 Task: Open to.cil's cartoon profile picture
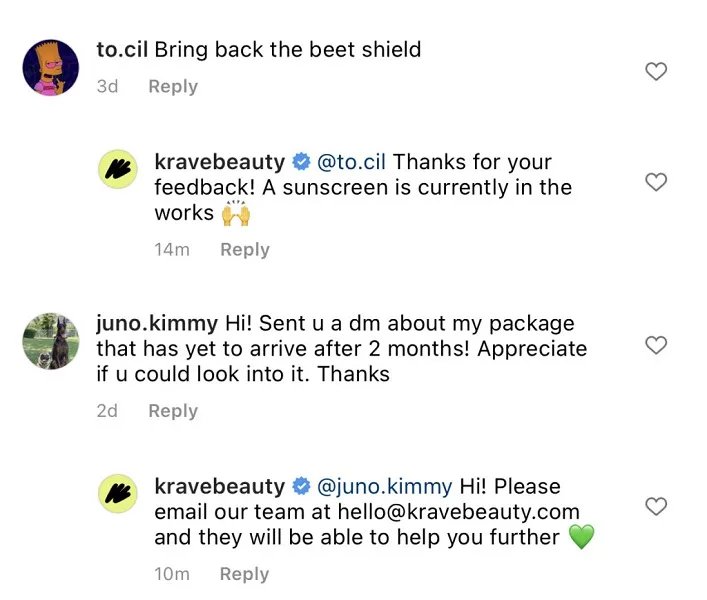click(51, 68)
